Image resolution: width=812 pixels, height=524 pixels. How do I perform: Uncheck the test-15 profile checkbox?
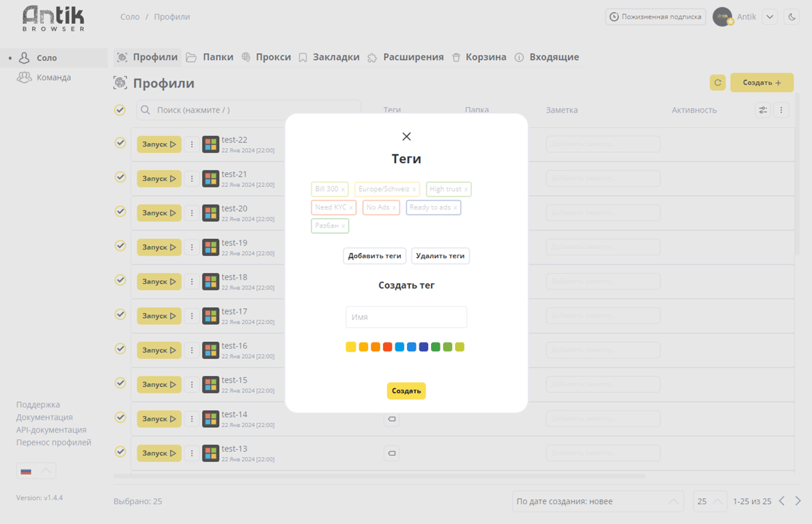(120, 383)
